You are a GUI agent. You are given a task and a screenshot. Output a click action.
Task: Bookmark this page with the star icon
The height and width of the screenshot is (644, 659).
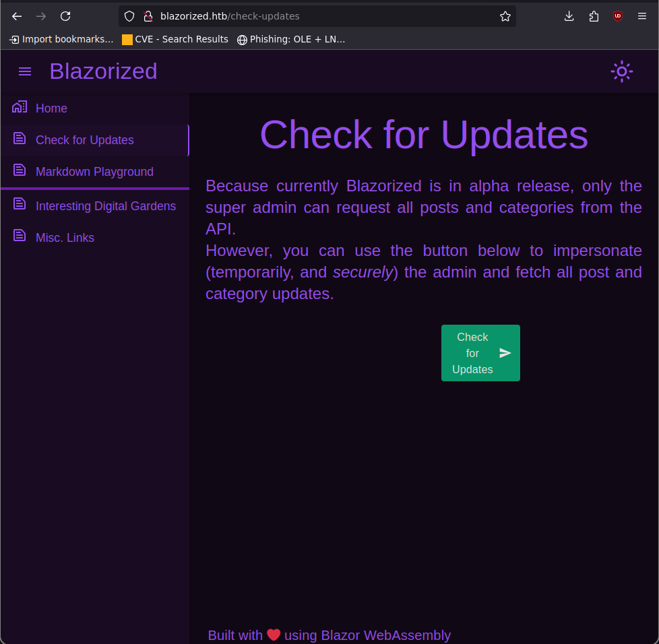tap(505, 16)
